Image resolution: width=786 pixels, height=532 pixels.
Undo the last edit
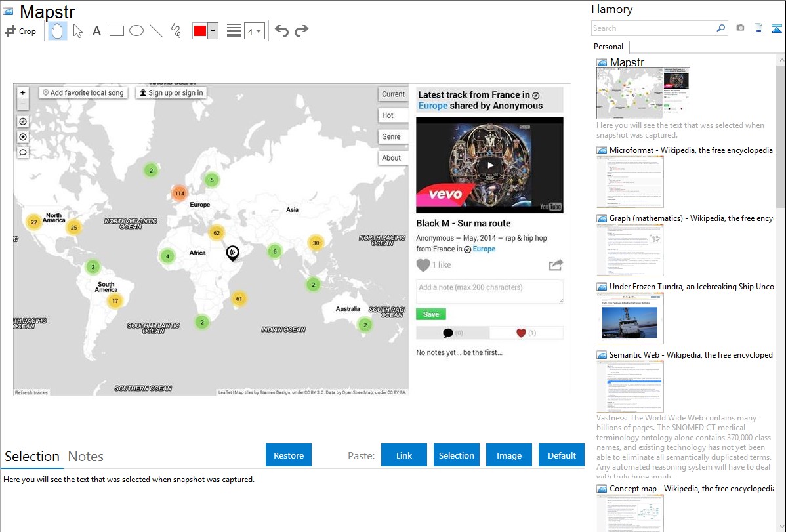281,31
